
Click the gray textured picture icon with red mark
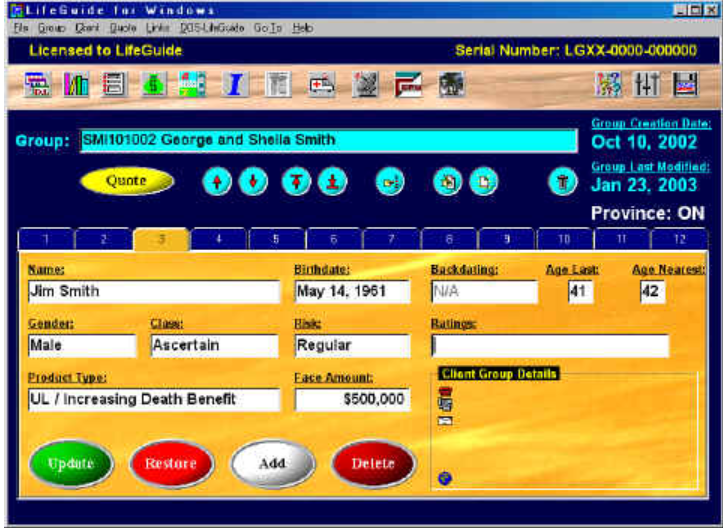pos(365,84)
